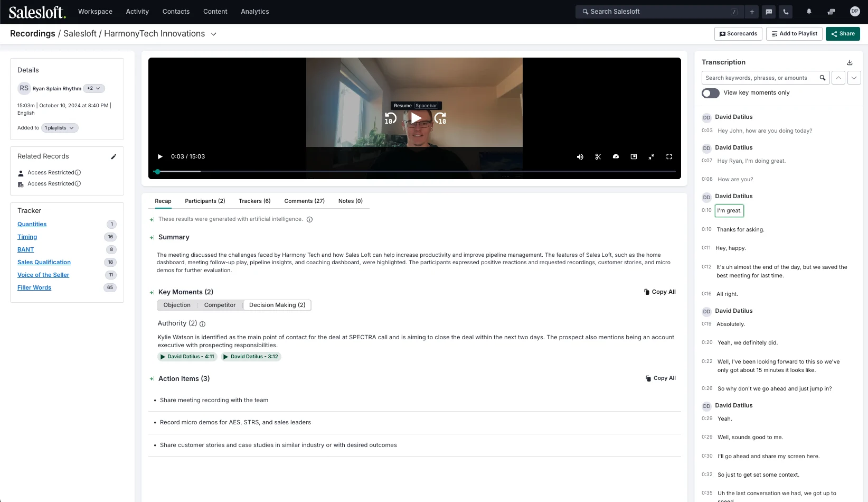Open the DP user avatar menu
The height and width of the screenshot is (502, 868).
855,11
